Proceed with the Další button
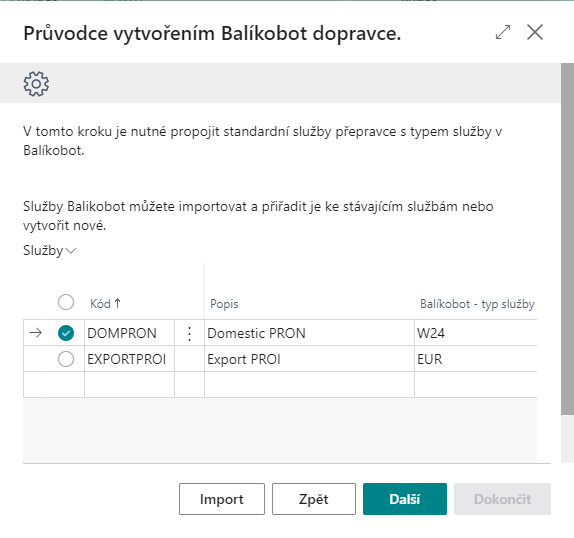Screen dimensions: 574x538 pyautogui.click(x=405, y=499)
